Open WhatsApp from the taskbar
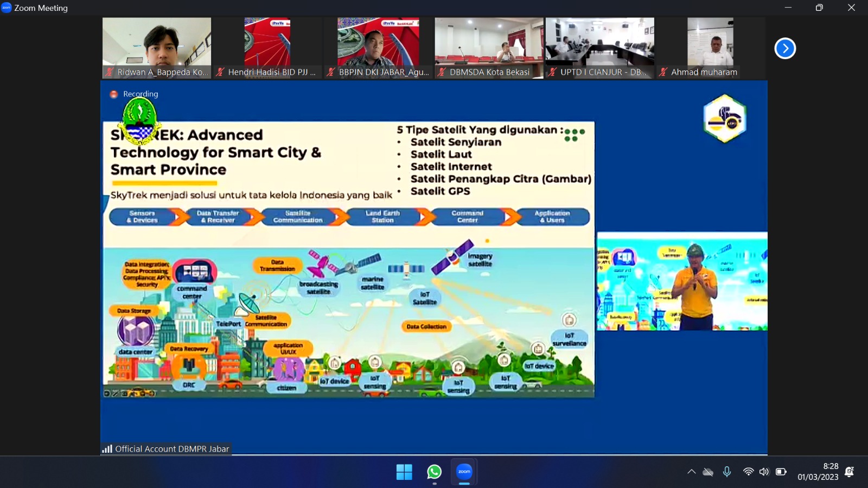 point(434,472)
